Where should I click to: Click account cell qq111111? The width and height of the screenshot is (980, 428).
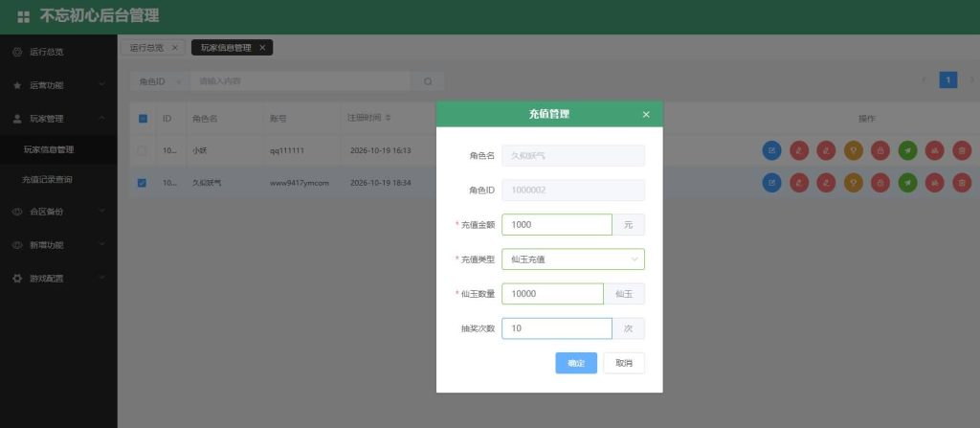287,150
